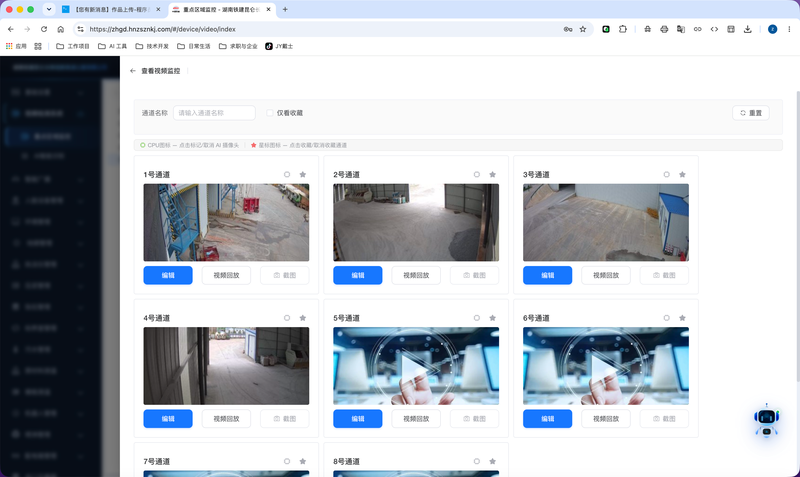Click 截图 for 3号通道
The height and width of the screenshot is (477, 800).
point(664,275)
